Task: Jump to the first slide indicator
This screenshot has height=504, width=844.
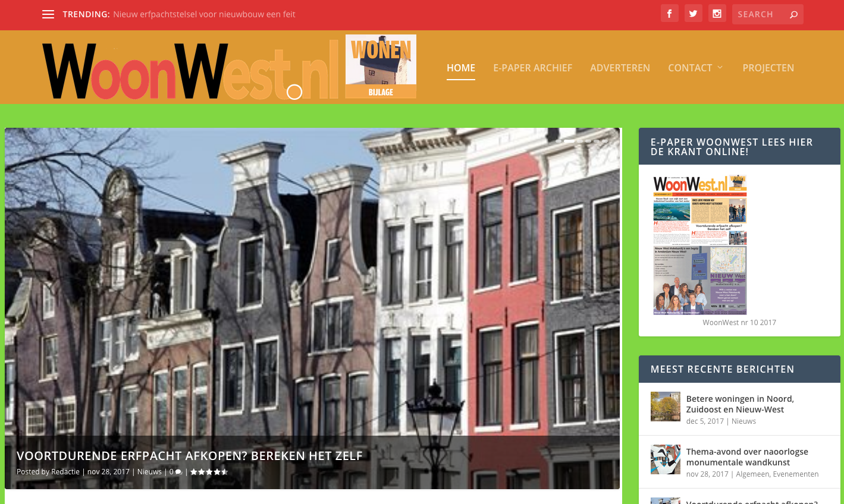Action: point(559,141)
